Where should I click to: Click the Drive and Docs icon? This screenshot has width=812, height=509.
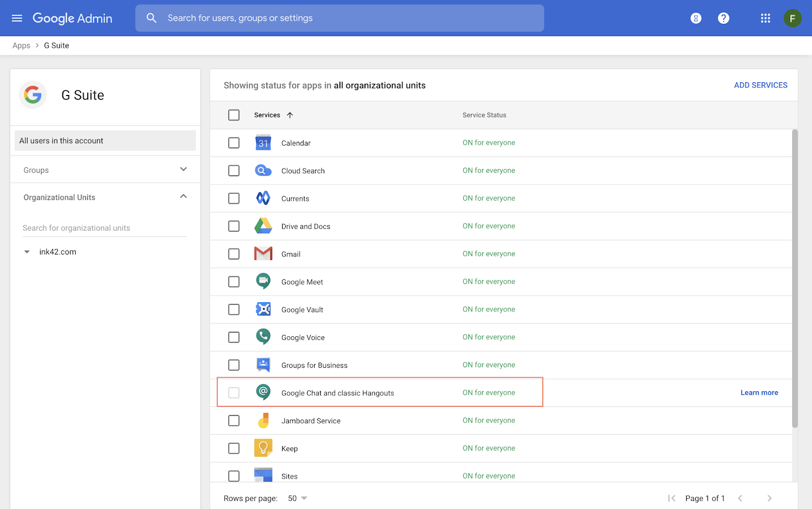click(263, 226)
